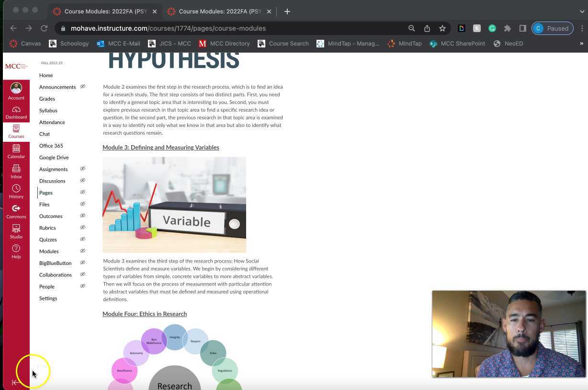The image size is (588, 390).
Task: Toggle visibility of Announcements
Action: (82, 87)
